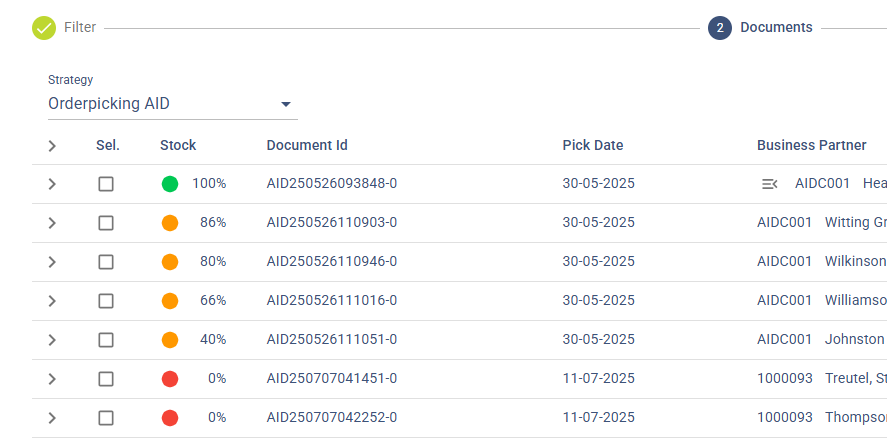
Task: Click the red stock dot for AID250707041451-0
Action: [170, 379]
